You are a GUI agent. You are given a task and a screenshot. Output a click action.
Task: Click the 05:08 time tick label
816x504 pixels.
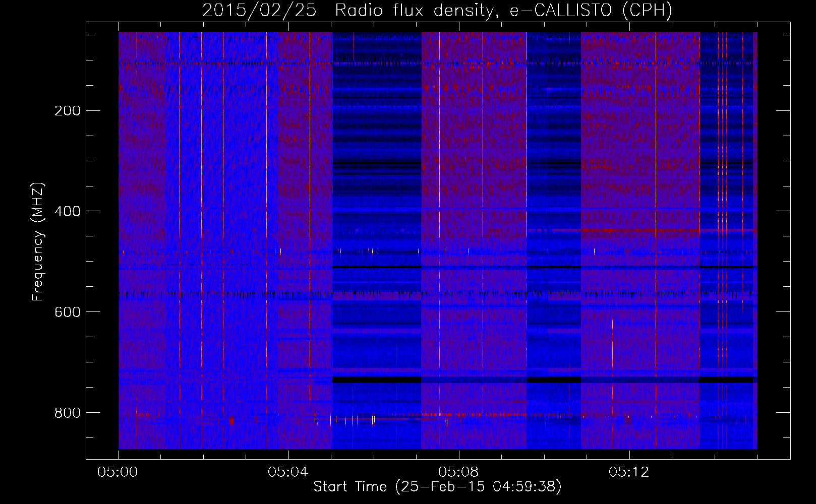[458, 472]
